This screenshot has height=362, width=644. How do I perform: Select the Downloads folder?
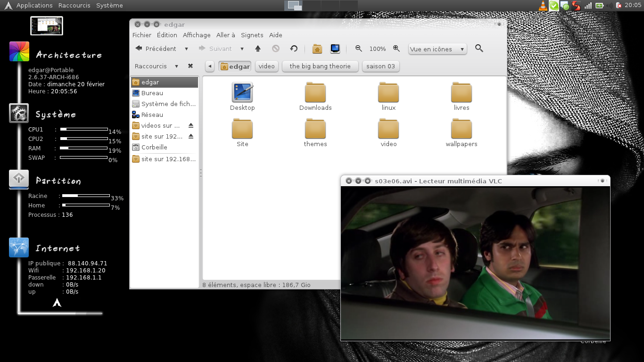coord(315,97)
